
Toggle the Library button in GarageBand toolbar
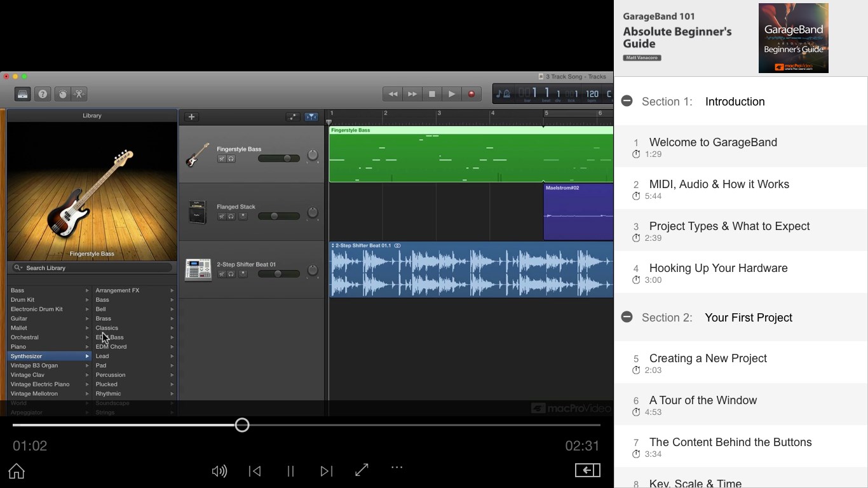23,94
